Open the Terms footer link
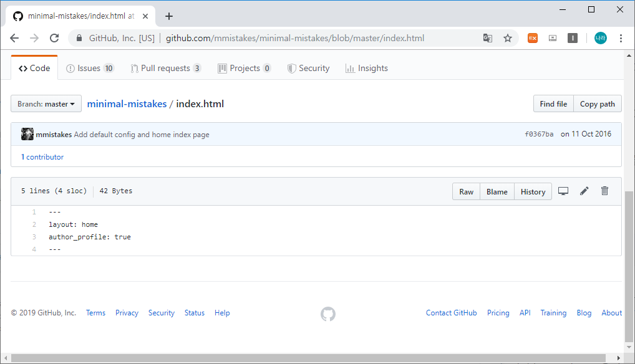The image size is (635, 364). pyautogui.click(x=95, y=313)
